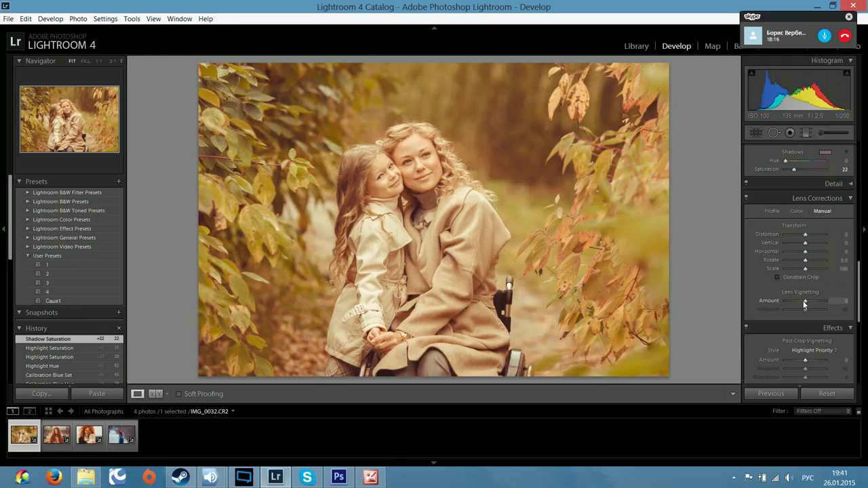
Task: Switch to Before/After view icon
Action: pyautogui.click(x=155, y=394)
